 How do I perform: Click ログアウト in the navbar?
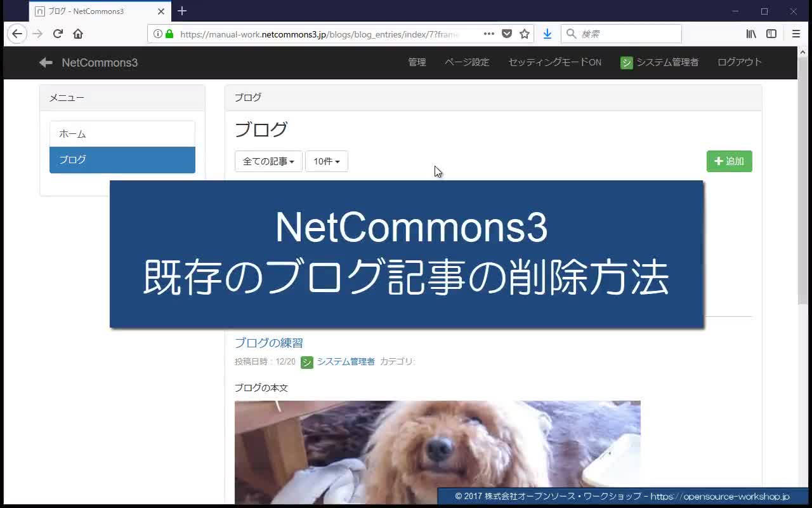[740, 62]
